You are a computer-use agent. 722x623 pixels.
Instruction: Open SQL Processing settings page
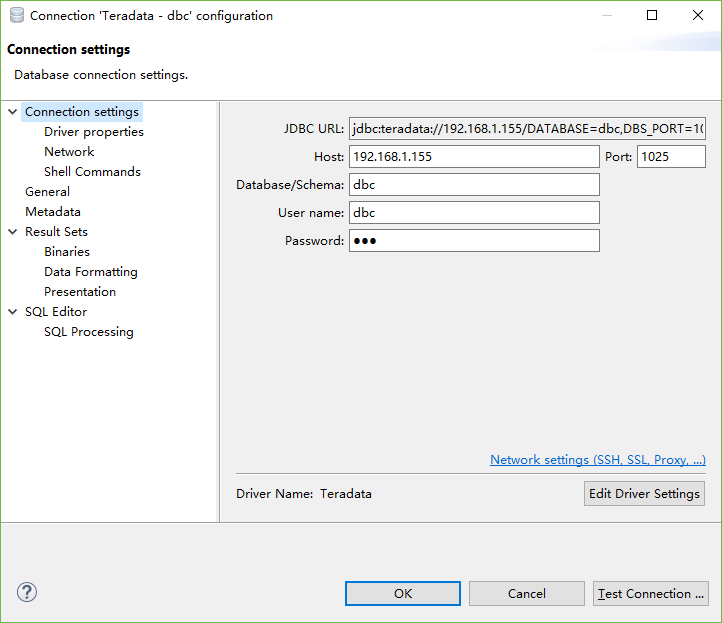click(89, 332)
